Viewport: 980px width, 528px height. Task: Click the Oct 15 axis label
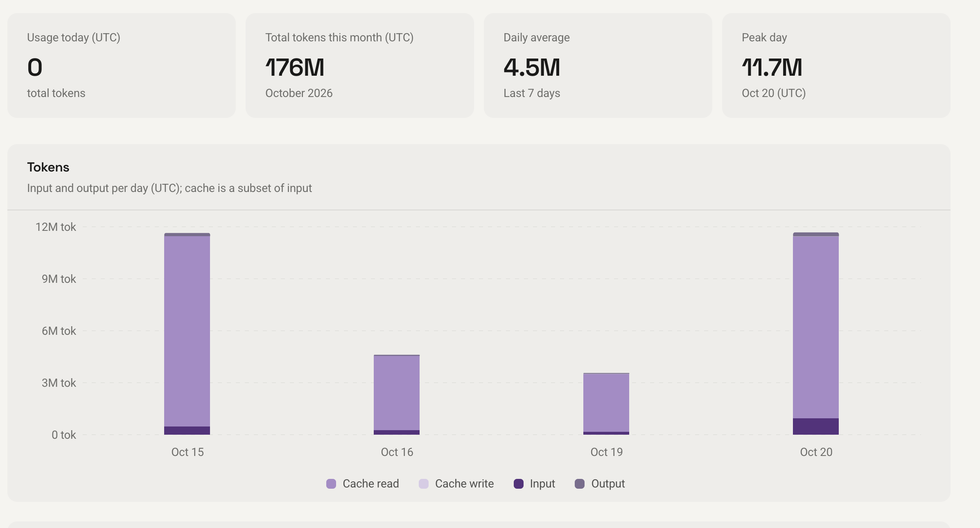click(187, 452)
